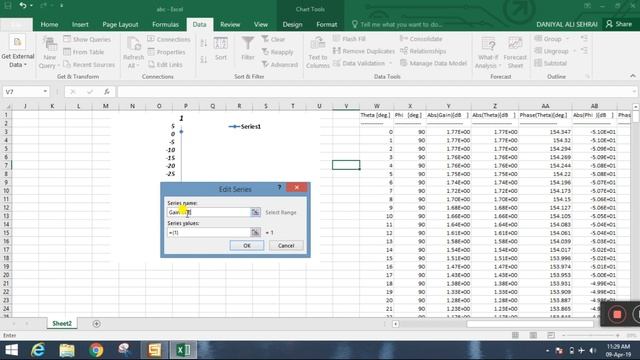The width and height of the screenshot is (640, 360).
Task: Open the chart Format tab
Action: pyautogui.click(x=327, y=24)
